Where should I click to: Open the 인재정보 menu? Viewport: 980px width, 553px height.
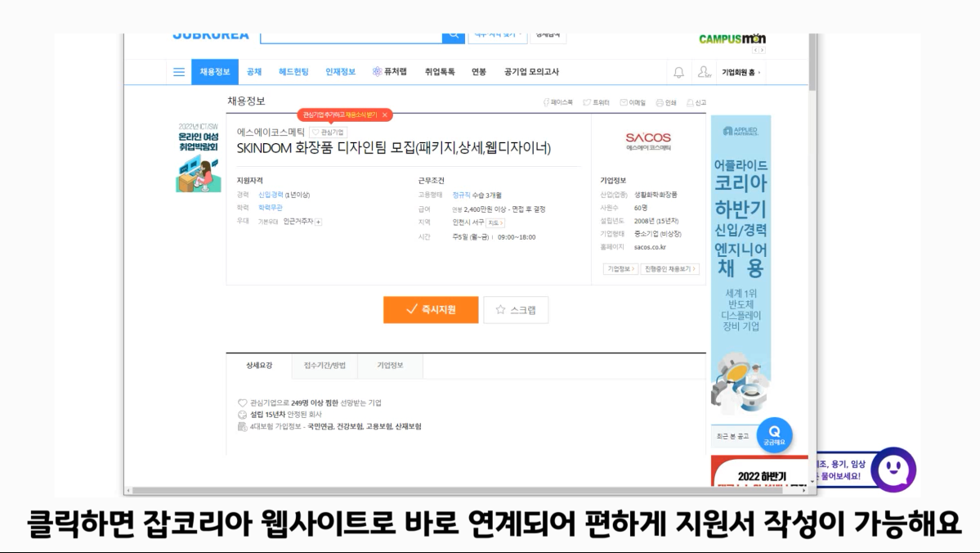(340, 72)
